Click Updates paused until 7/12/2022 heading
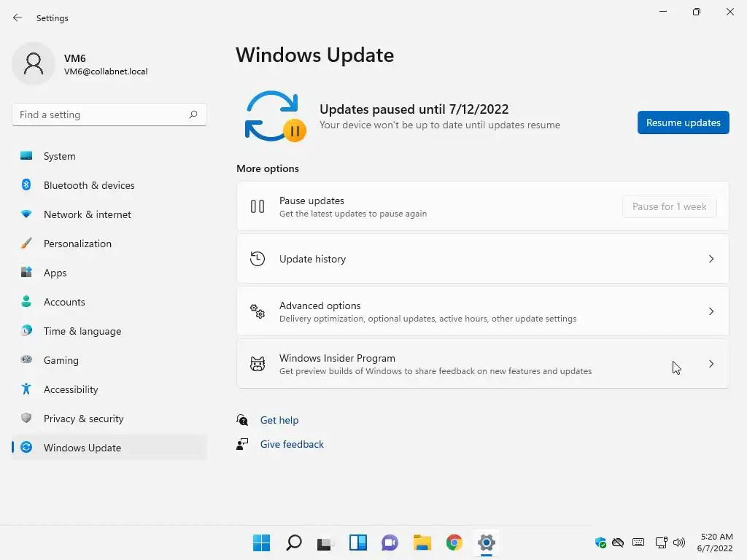The image size is (747, 560). pyautogui.click(x=414, y=109)
